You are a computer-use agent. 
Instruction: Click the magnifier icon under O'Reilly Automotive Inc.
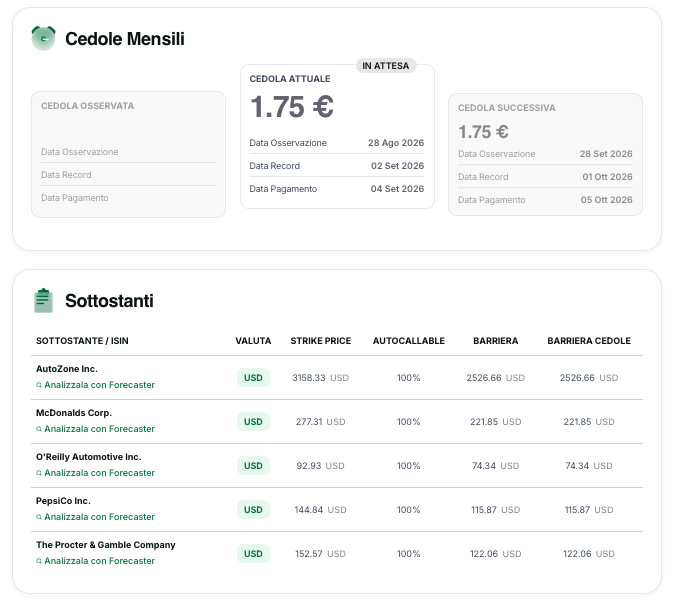coord(39,473)
